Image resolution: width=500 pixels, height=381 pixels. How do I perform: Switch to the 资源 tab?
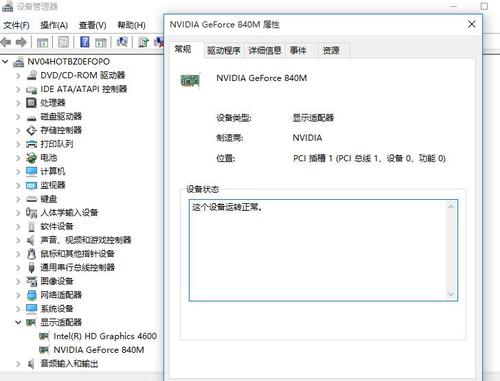click(331, 50)
